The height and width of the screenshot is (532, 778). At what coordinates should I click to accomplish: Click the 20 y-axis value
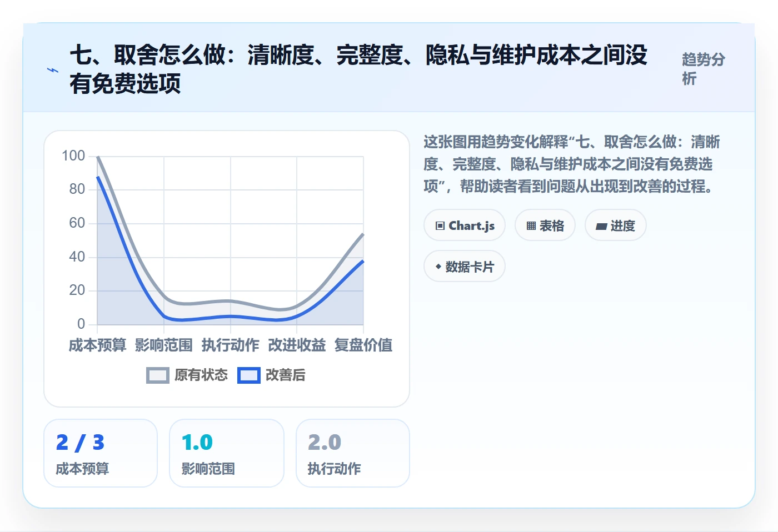(x=77, y=290)
